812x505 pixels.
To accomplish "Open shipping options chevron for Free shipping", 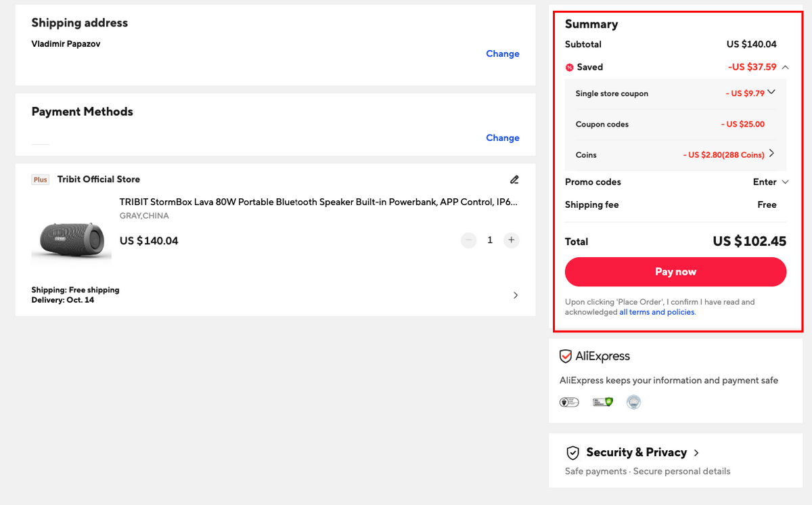I will [516, 295].
